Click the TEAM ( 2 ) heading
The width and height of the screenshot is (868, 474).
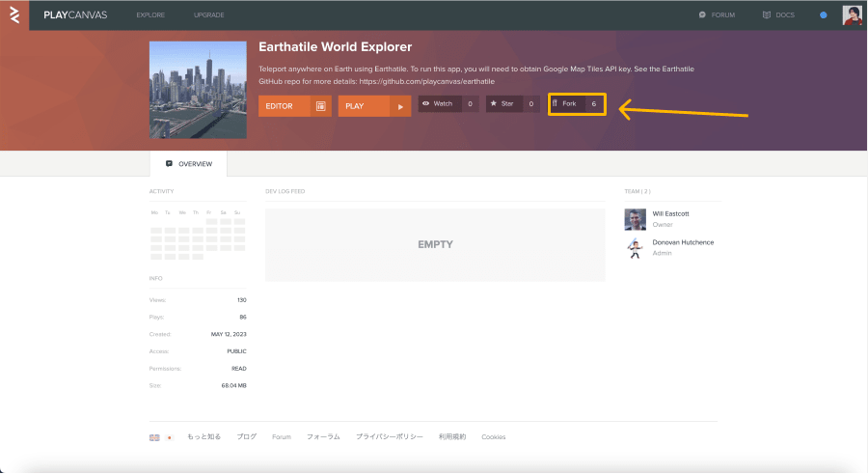(637, 191)
